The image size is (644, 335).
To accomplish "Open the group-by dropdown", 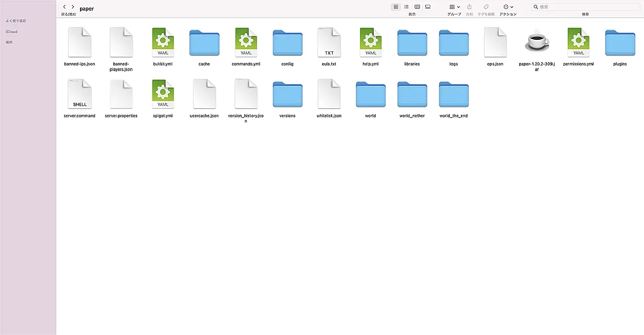I will tap(454, 7).
